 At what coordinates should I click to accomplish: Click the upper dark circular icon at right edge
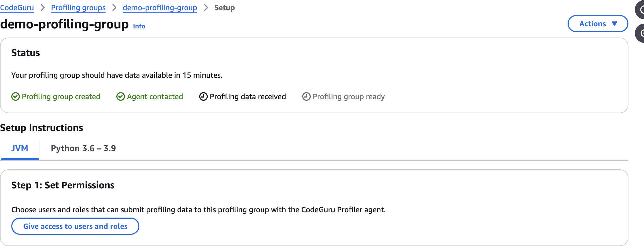coord(641,10)
